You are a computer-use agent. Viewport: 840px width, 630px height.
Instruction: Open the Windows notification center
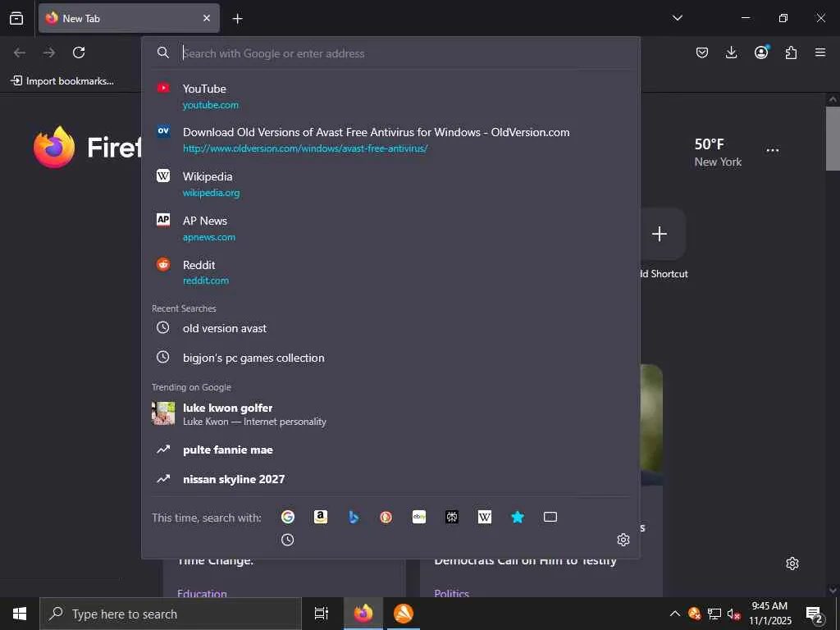pyautogui.click(x=814, y=614)
